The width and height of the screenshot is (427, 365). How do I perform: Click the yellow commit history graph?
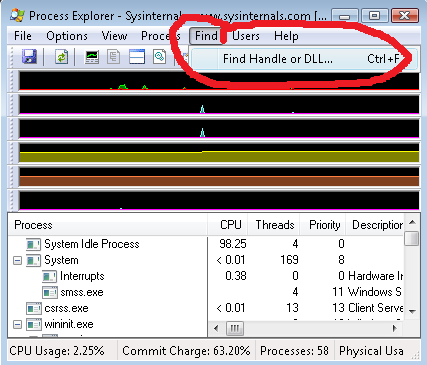(219, 153)
